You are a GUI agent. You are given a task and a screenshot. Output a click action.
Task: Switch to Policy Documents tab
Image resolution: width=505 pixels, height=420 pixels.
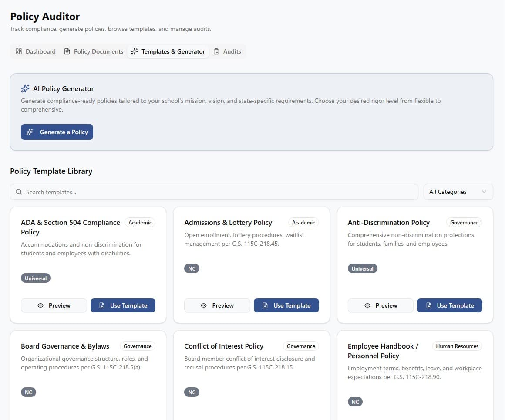(94, 51)
